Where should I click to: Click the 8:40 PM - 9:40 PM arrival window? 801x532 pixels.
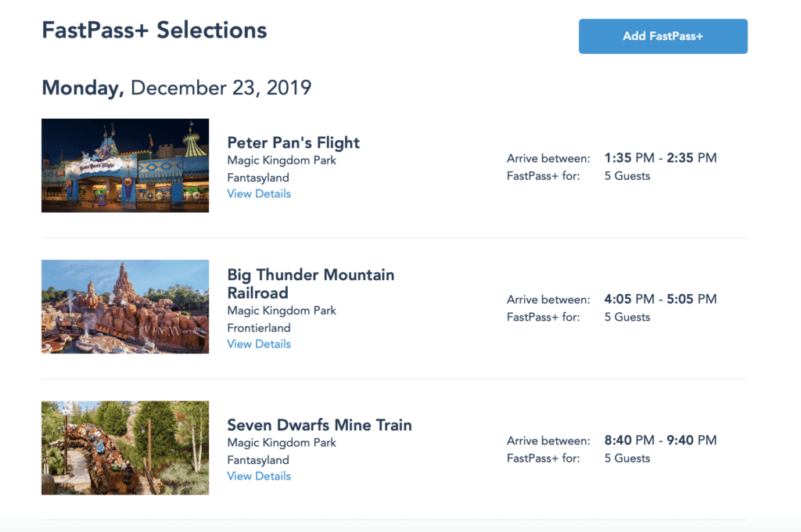click(660, 440)
